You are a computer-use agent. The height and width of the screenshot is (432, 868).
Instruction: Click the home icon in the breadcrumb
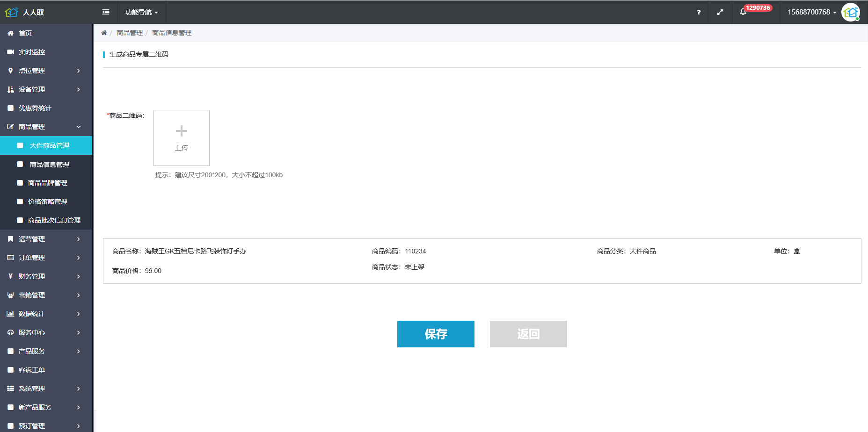coord(104,33)
